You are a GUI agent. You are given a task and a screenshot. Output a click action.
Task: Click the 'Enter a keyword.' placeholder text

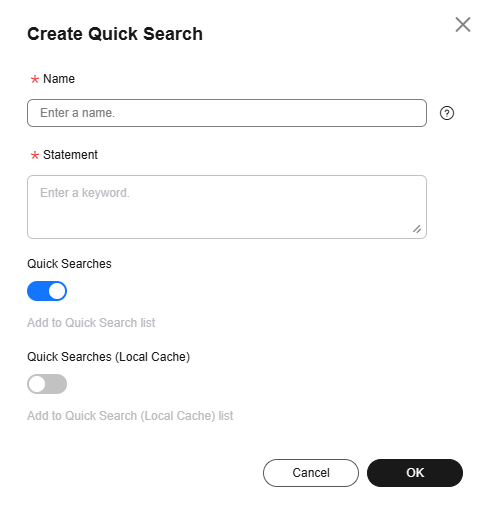click(x=85, y=193)
